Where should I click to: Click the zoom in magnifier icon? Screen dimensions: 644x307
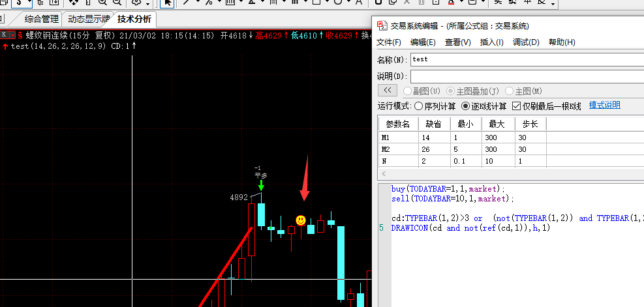(x=102, y=2)
